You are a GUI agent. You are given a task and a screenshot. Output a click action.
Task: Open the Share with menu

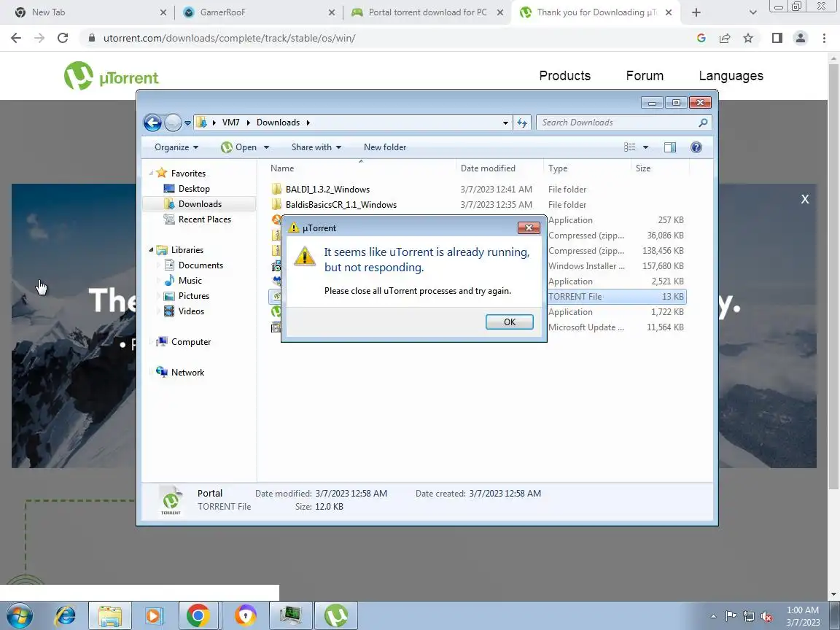point(316,147)
